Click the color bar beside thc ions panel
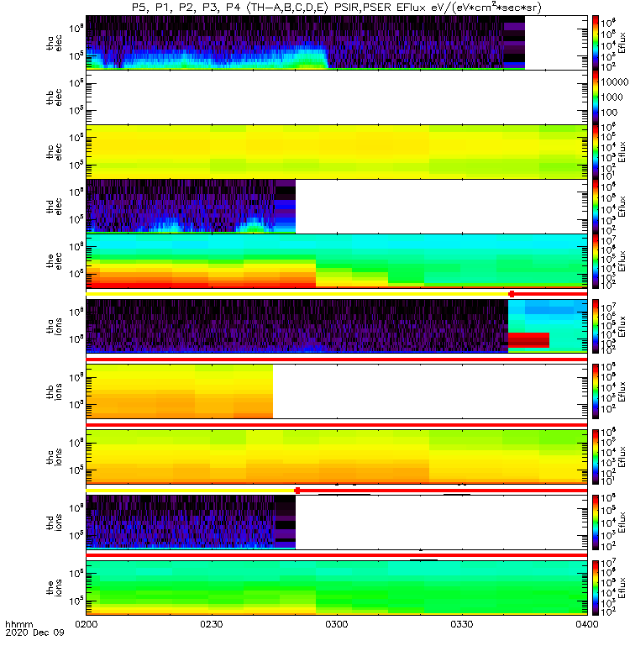The width and height of the screenshot is (630, 672). coord(596,457)
